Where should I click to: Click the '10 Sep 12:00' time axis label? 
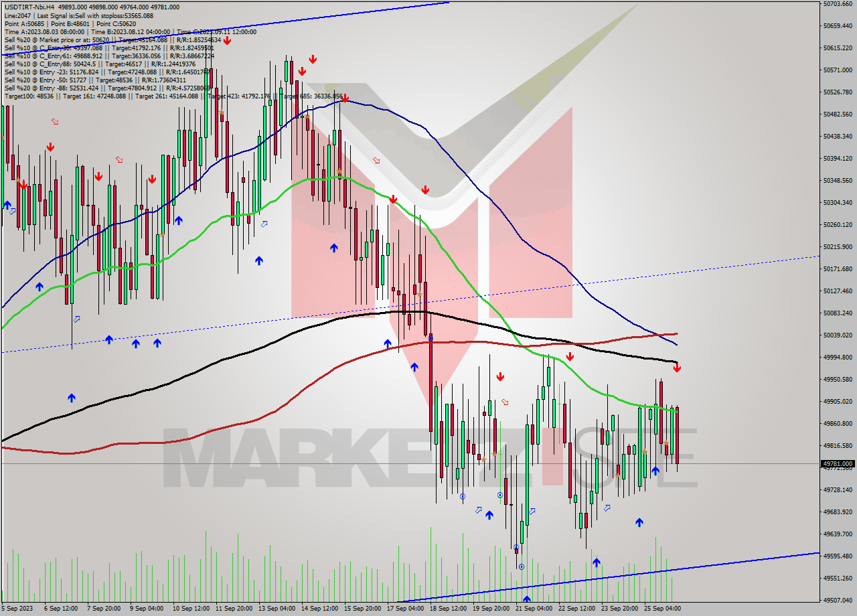(x=192, y=609)
